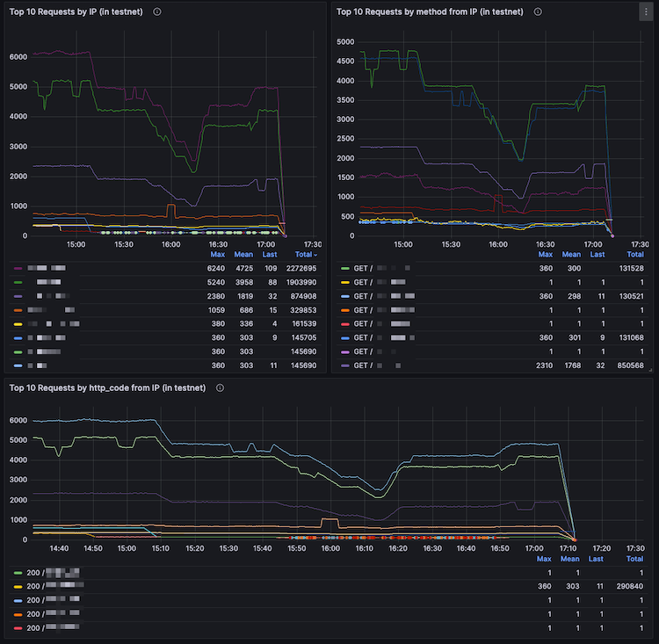Image resolution: width=659 pixels, height=644 pixels.
Task: Click sort arrow next to Total in IP legend
Action: 316,255
